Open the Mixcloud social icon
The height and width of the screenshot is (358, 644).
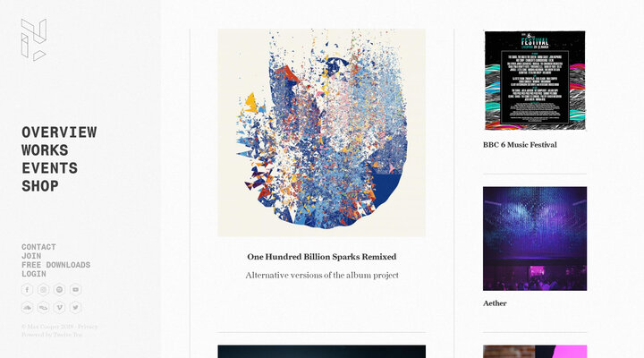(43, 308)
